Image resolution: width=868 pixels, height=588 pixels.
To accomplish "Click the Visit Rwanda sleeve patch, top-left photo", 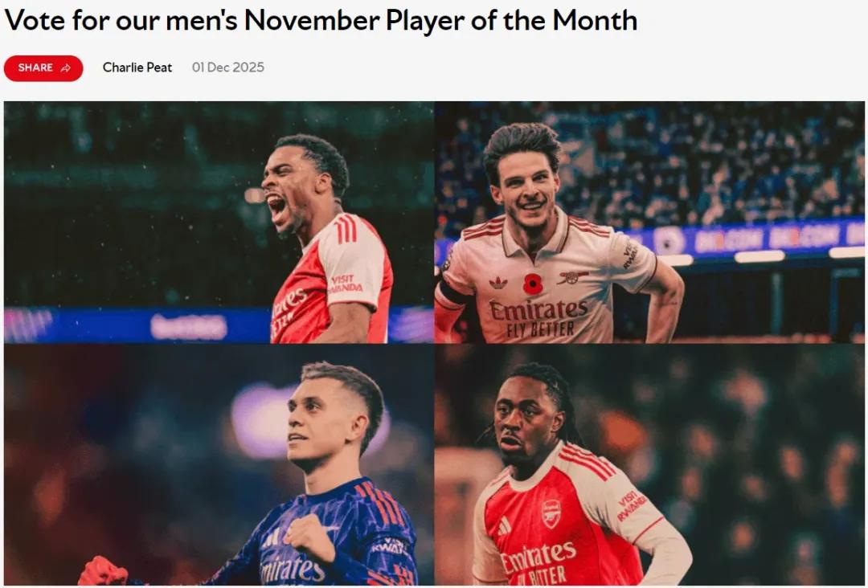I will (346, 284).
